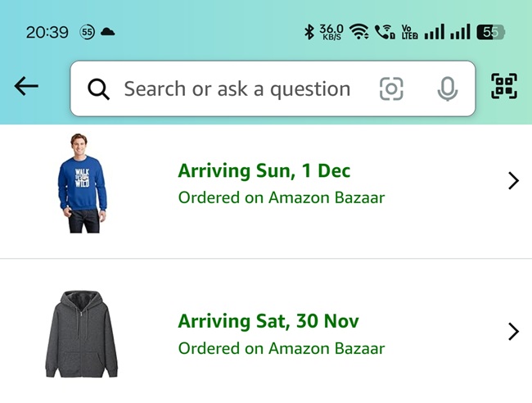This screenshot has height=403, width=532.
Task: Tap the Bluetooth status icon
Action: (x=309, y=32)
